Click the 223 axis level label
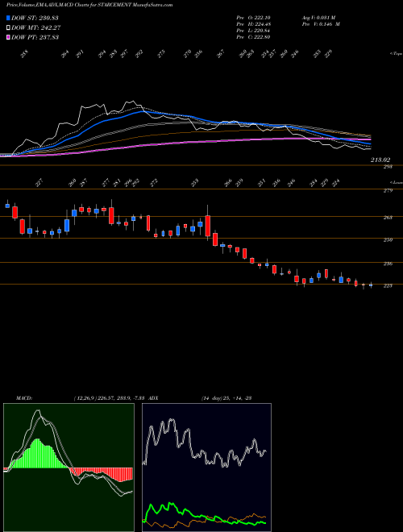 click(388, 285)
